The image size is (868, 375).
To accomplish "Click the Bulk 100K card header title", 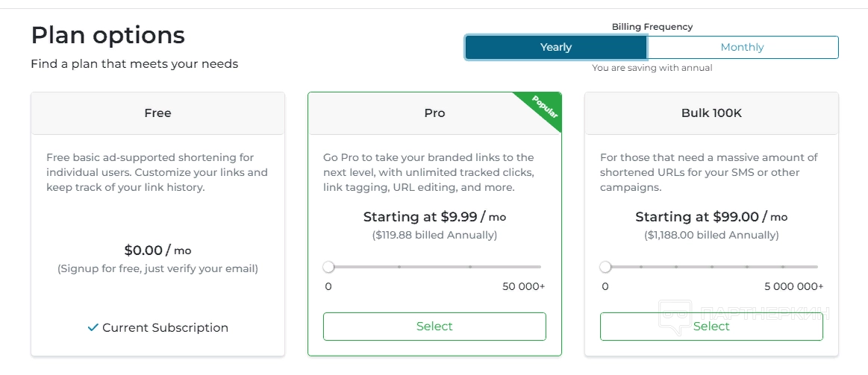I will [x=711, y=113].
